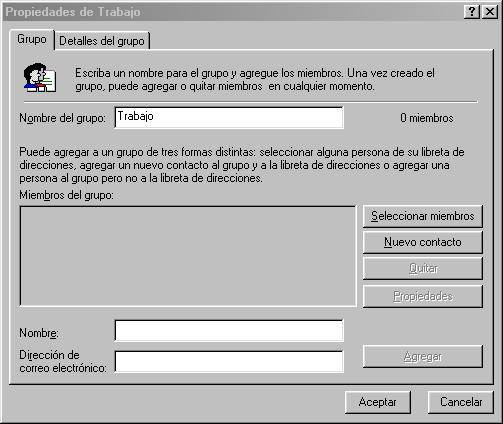Viewport: 503px width, 424px height.
Task: Click the disabled Propiedades button
Action: (423, 296)
